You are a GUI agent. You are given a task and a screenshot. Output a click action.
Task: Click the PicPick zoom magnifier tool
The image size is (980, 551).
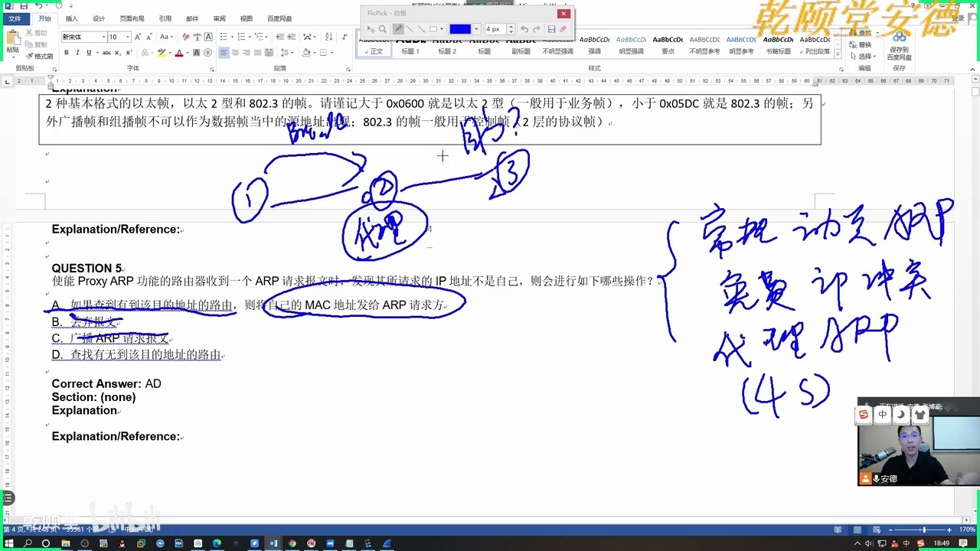[x=383, y=29]
